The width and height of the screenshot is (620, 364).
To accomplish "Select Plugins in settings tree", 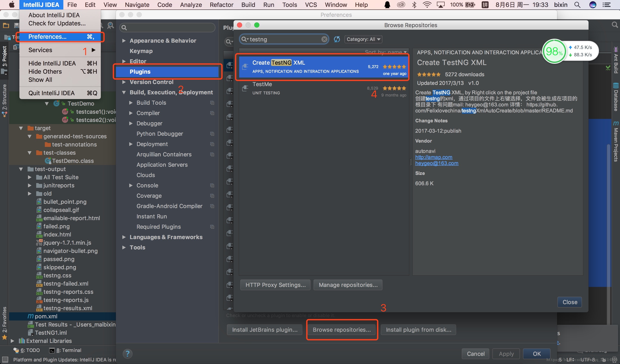I will [167, 72].
